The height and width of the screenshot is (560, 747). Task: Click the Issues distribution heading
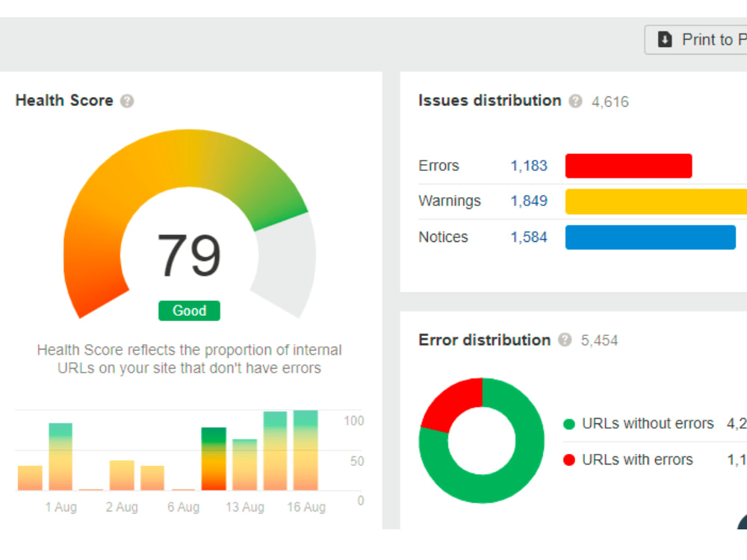point(490,101)
